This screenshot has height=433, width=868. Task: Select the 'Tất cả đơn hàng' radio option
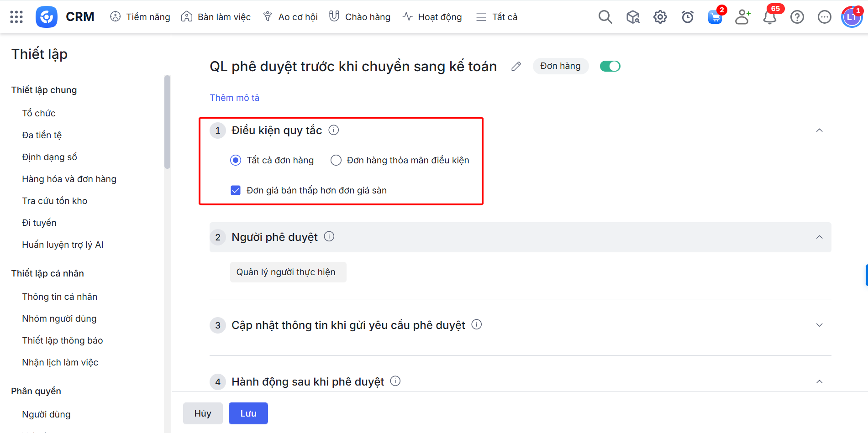coord(236,160)
